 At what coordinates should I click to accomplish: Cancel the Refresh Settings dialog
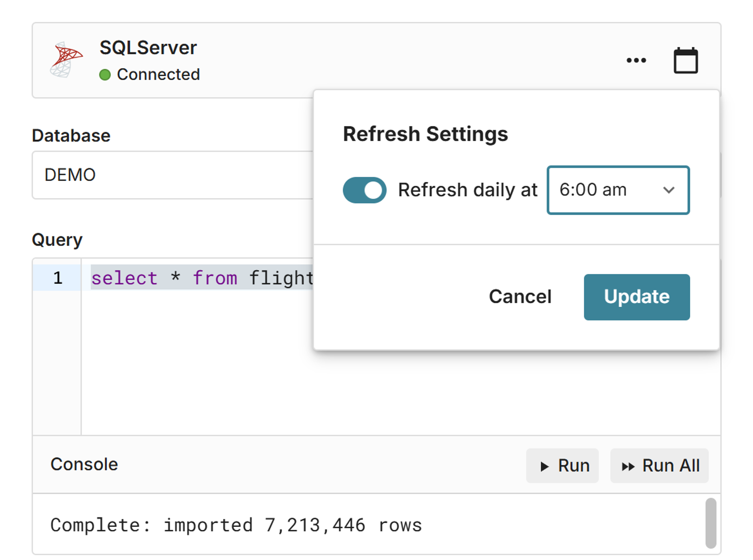click(520, 297)
